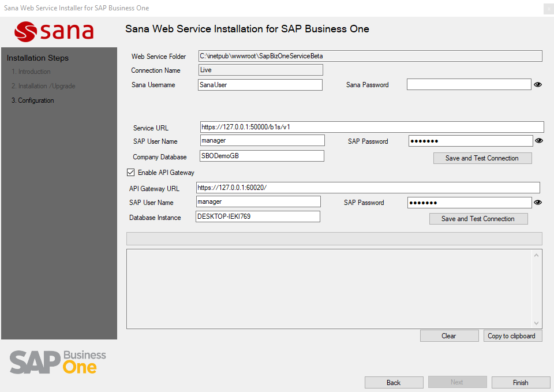Copy log output to clipboard

click(x=511, y=336)
